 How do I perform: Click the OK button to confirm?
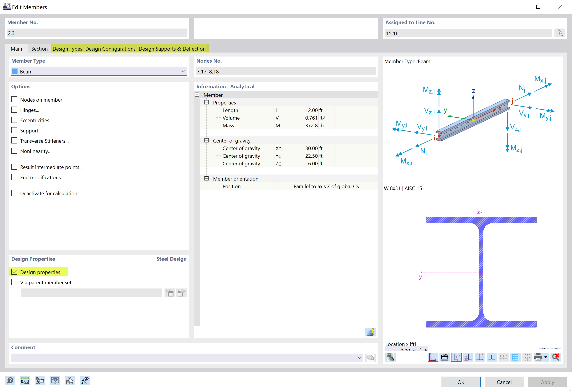coord(460,382)
